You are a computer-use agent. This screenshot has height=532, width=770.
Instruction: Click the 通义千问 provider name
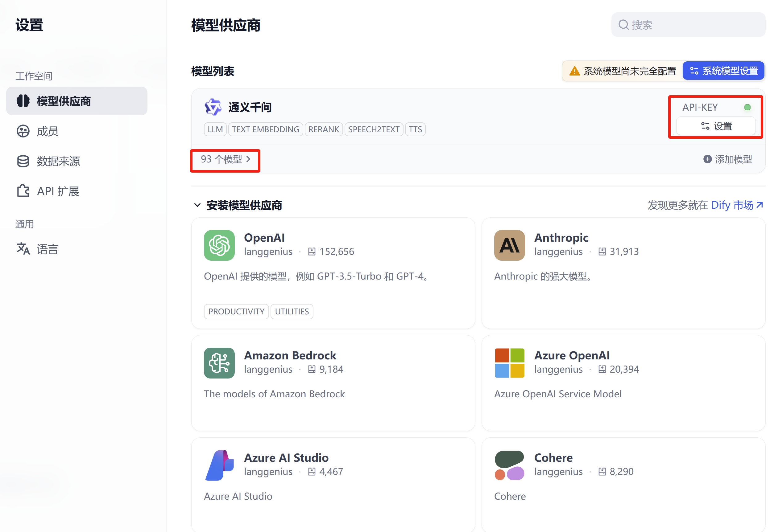(x=250, y=107)
